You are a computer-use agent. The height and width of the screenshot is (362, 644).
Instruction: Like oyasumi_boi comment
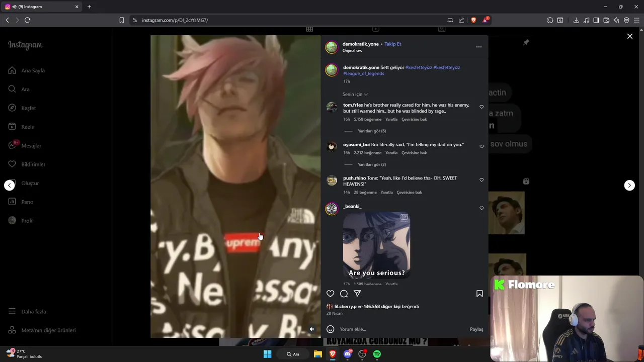coord(481,146)
